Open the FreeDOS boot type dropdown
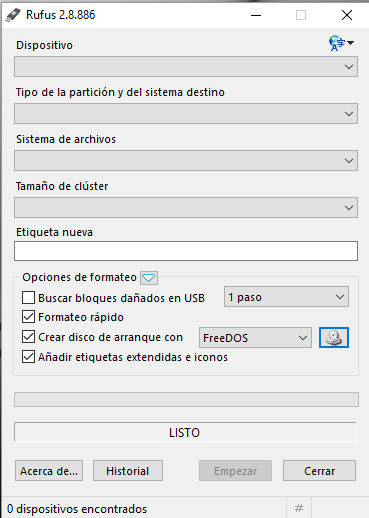 (255, 338)
